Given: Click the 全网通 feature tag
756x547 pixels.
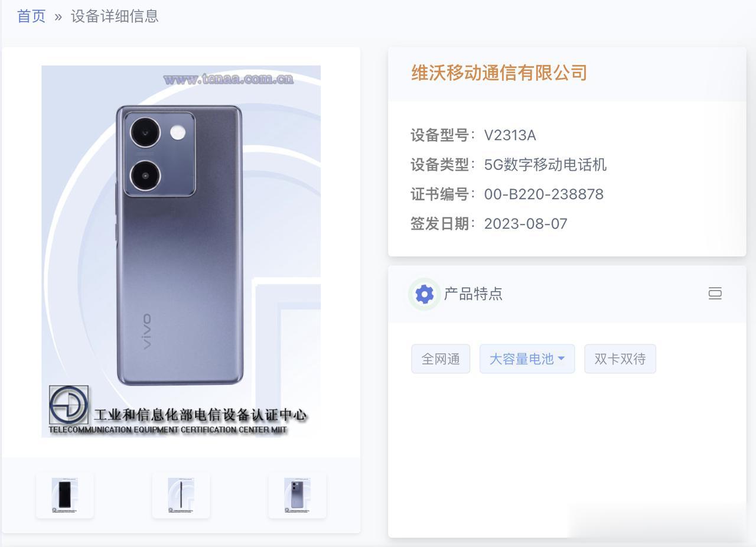Looking at the screenshot, I should point(441,359).
